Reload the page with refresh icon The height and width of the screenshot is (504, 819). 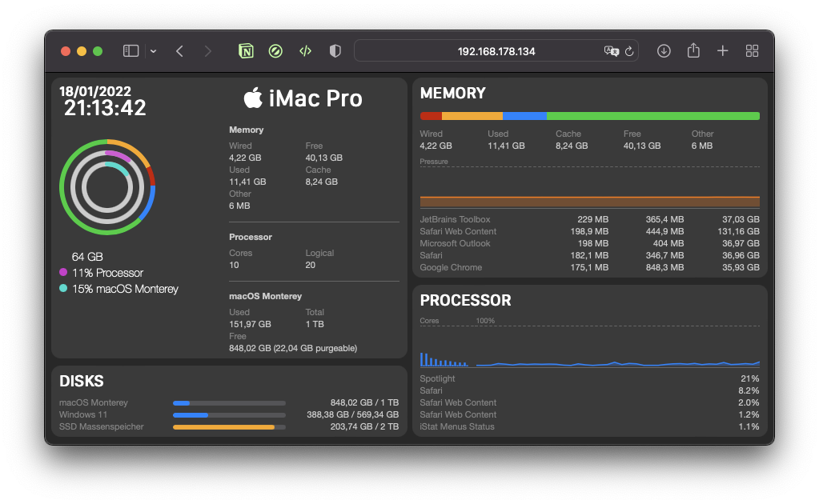pyautogui.click(x=629, y=51)
